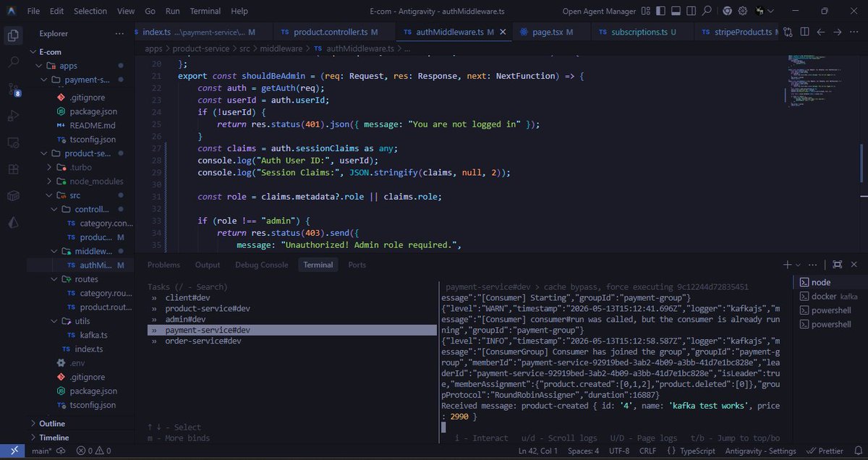Viewport: 868px width, 460px height.
Task: Expand the .turbo folder
Action: (82, 167)
